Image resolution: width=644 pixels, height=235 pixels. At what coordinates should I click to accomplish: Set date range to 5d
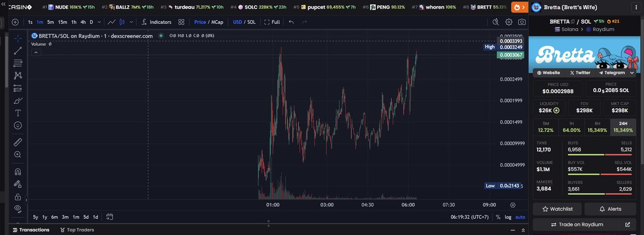coord(86,217)
